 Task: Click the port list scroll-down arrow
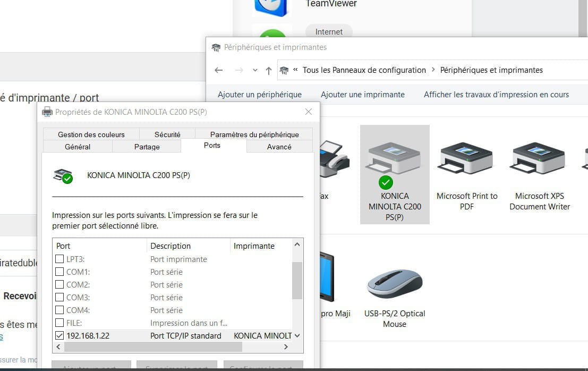tap(297, 335)
